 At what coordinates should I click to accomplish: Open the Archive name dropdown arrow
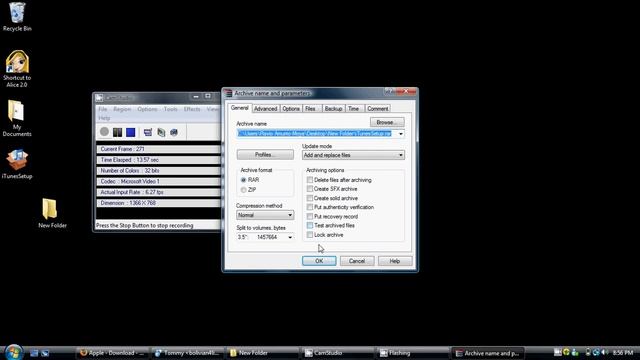click(400, 133)
